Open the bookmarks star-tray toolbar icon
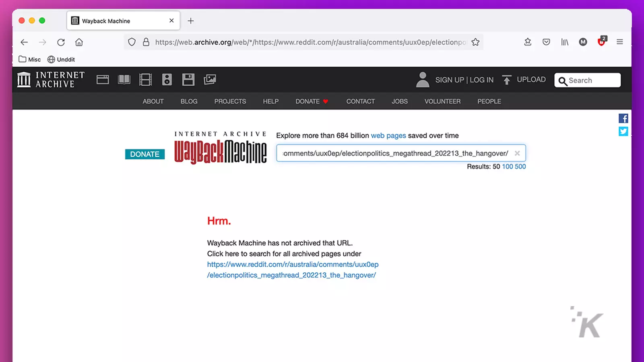This screenshot has height=362, width=644. tap(528, 42)
